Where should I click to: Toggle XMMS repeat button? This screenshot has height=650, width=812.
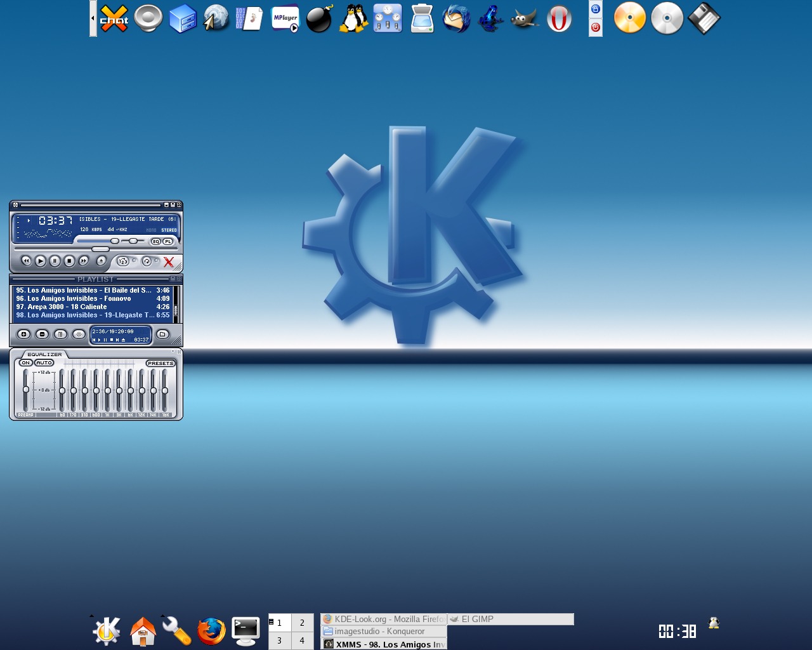(x=147, y=262)
